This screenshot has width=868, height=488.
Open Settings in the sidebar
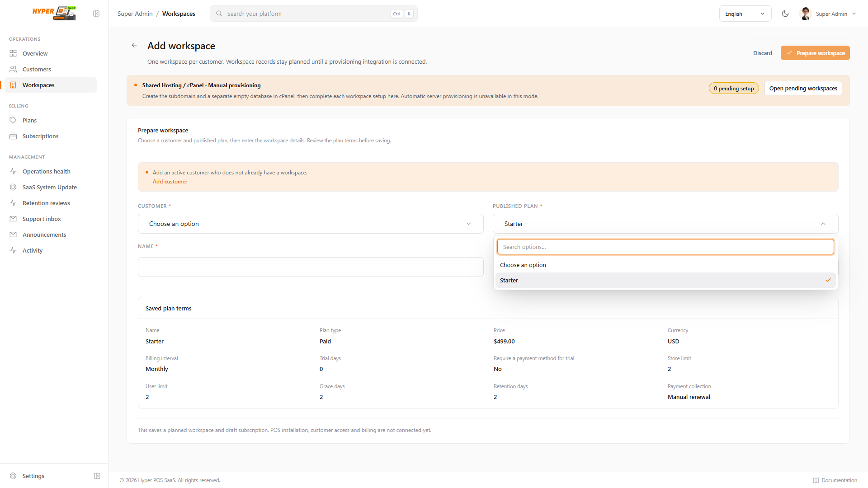click(x=33, y=476)
